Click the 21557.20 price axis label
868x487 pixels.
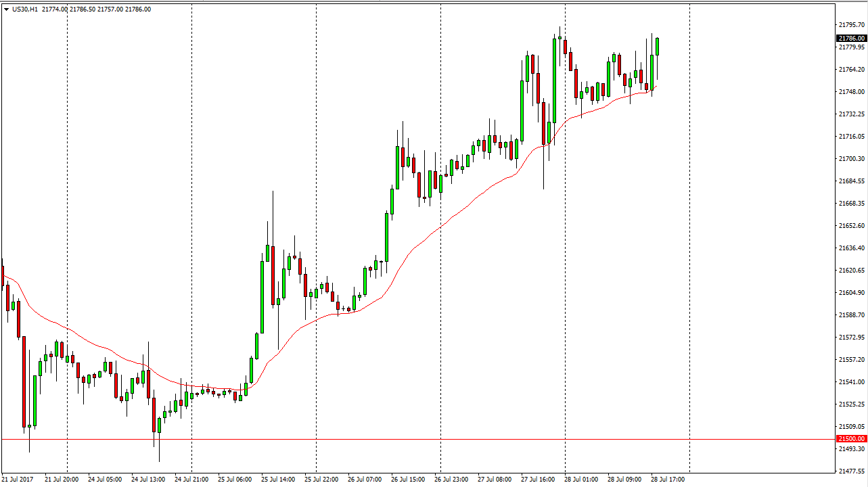point(852,360)
